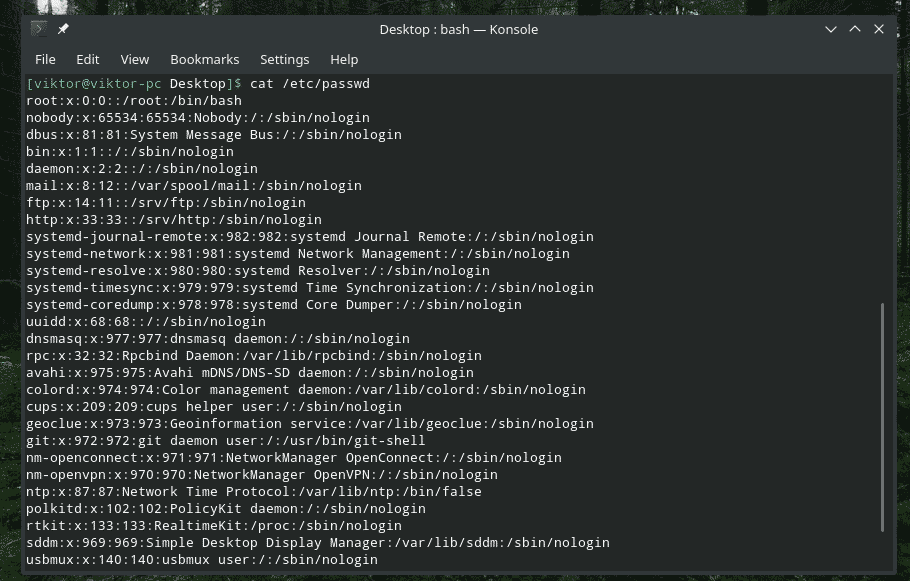Click the 'uuidd:x:68:68' line
Image resolution: width=910 pixels, height=581 pixels.
tap(146, 322)
